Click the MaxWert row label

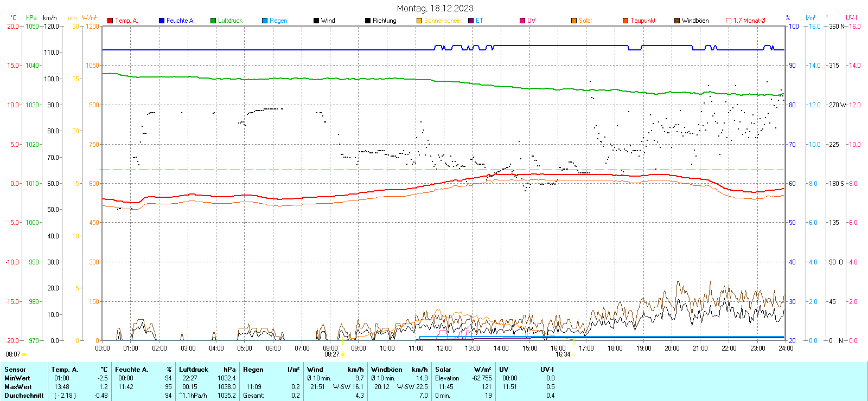point(18,387)
